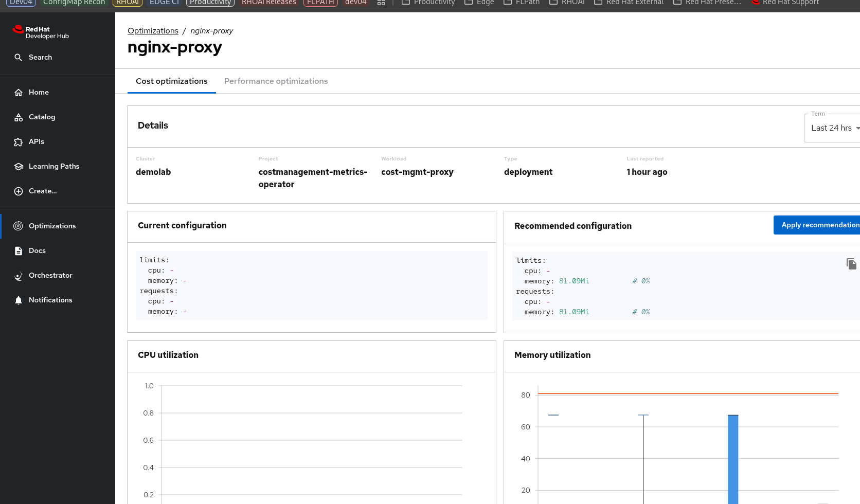Click the Notifications bell icon
Viewport: 860px width, 504px height.
(x=19, y=300)
